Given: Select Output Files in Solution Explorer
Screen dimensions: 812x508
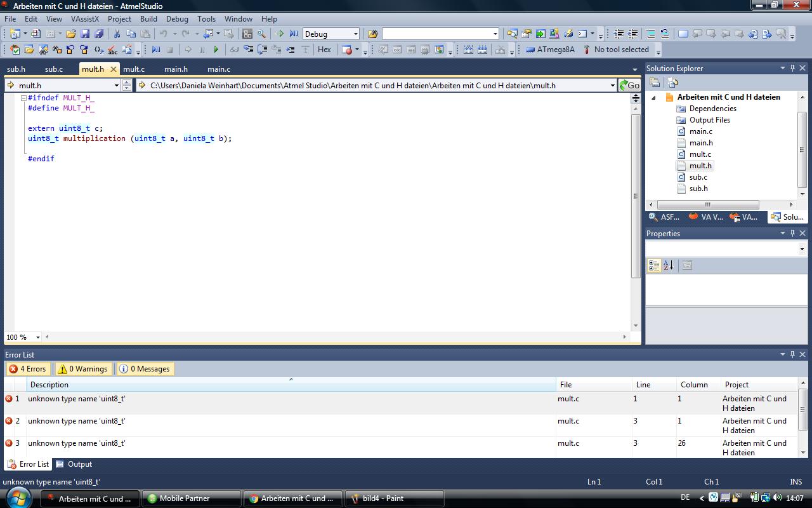Looking at the screenshot, I should coord(709,120).
